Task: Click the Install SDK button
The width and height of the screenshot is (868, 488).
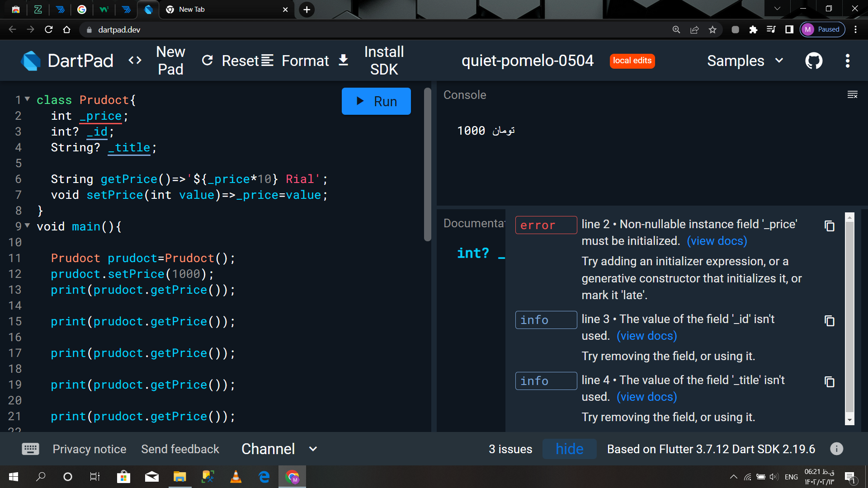Action: [x=383, y=60]
